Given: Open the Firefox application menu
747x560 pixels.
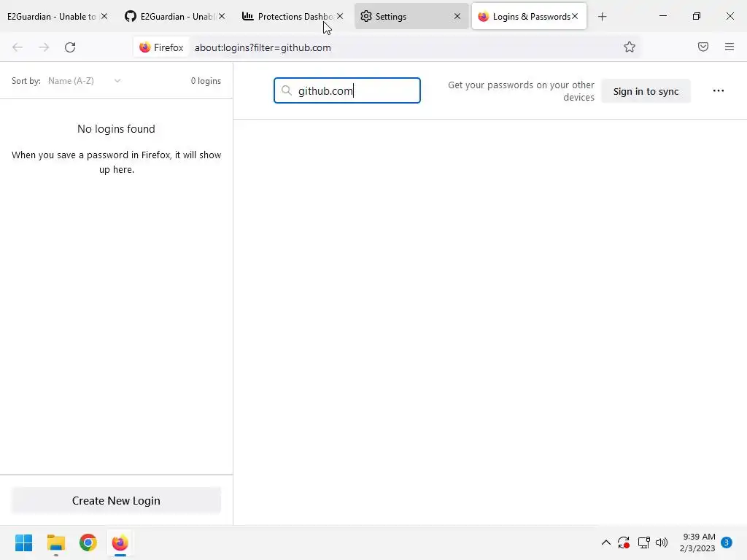Looking at the screenshot, I should point(729,47).
